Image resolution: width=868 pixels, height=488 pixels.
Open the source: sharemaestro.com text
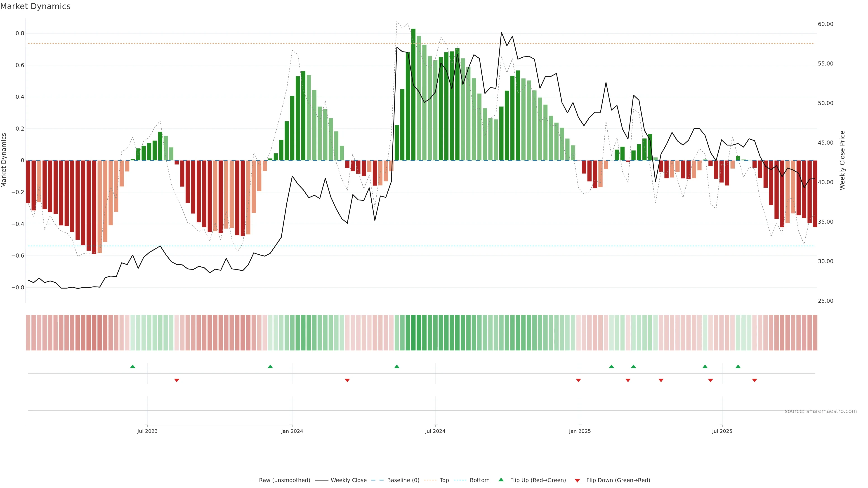coord(821,411)
